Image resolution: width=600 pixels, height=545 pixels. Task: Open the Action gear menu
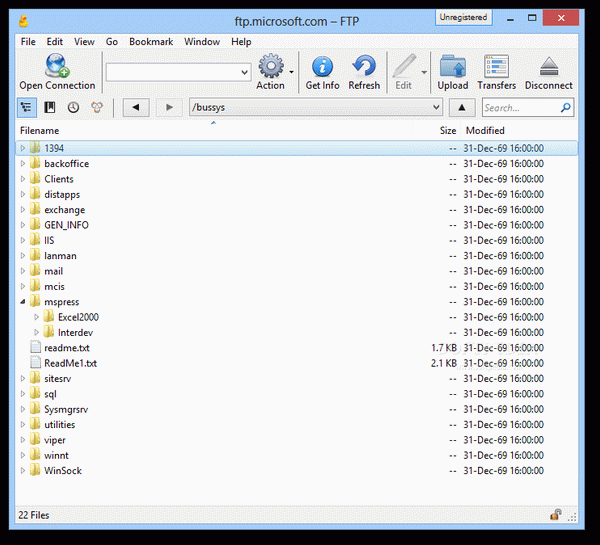pyautogui.click(x=271, y=66)
